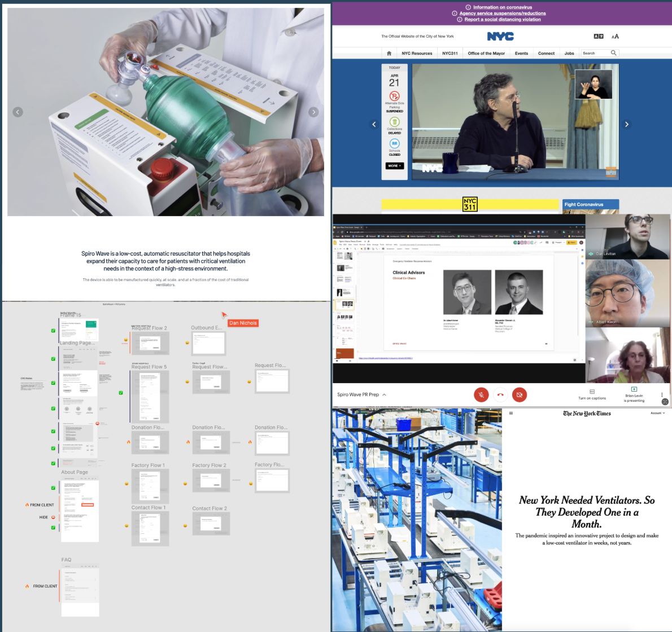Open more options menu in Meet call
The width and height of the screenshot is (672, 632).
pyautogui.click(x=662, y=394)
